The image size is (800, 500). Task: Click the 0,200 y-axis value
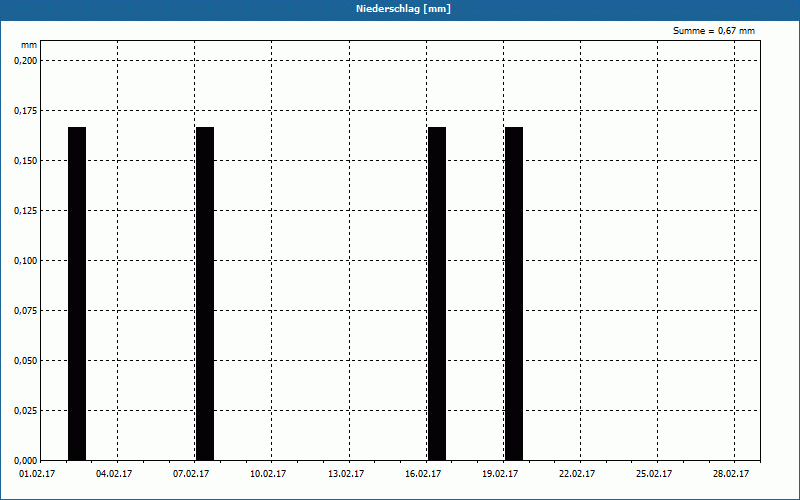pyautogui.click(x=26, y=61)
